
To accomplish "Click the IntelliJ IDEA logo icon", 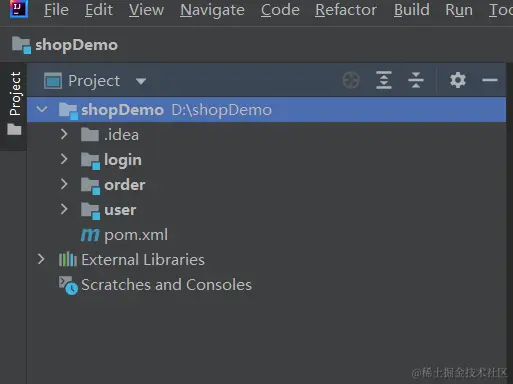I will (x=19, y=9).
